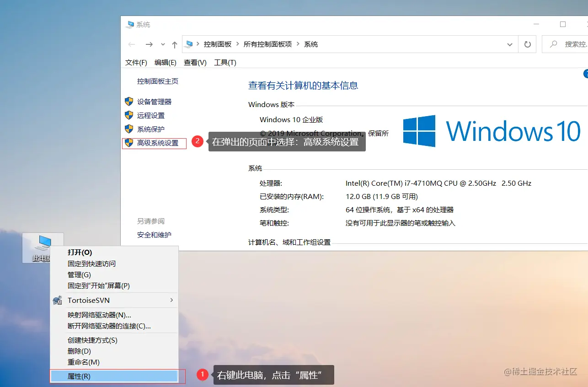This screenshot has height=387, width=588.
Task: Click the Back arrow in System window
Action: (132, 44)
